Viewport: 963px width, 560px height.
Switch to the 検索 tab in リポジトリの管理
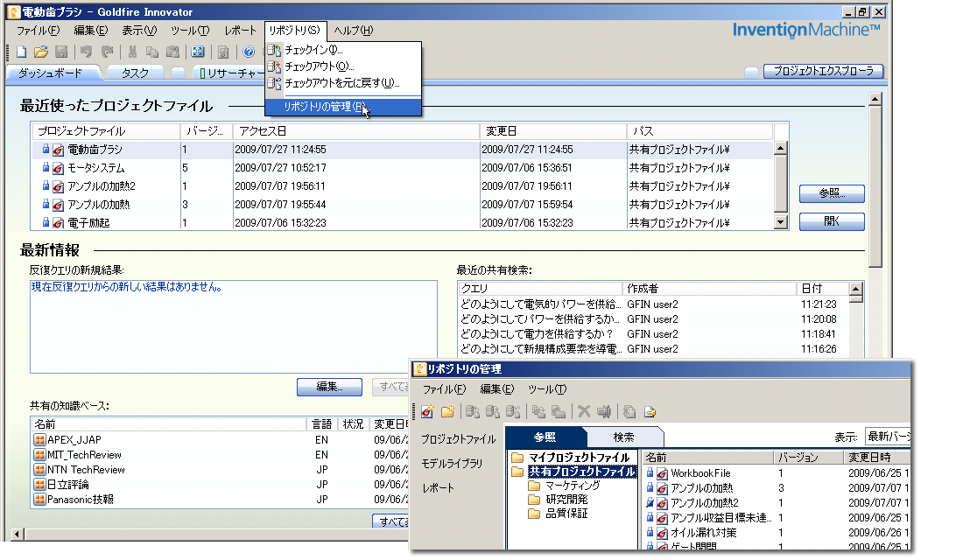(623, 437)
